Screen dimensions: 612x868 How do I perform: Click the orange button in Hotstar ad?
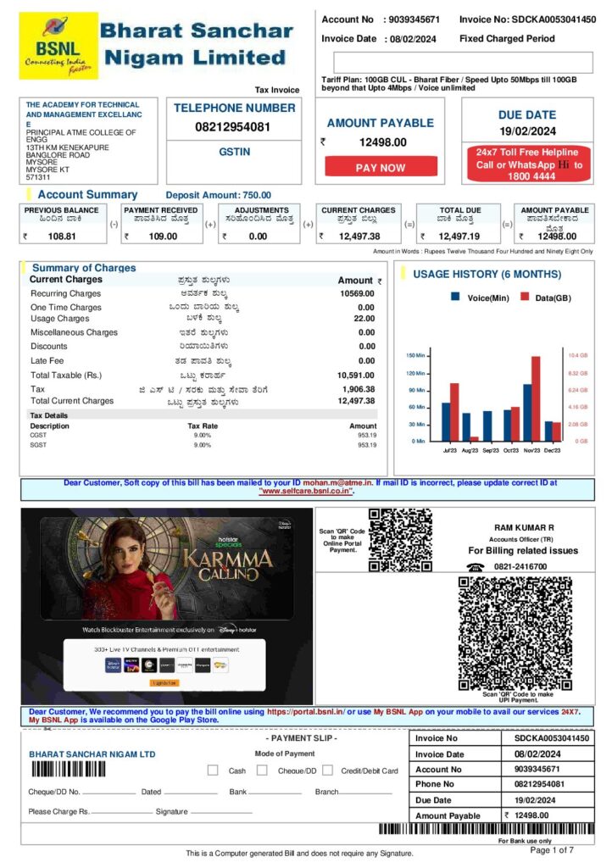(164, 682)
